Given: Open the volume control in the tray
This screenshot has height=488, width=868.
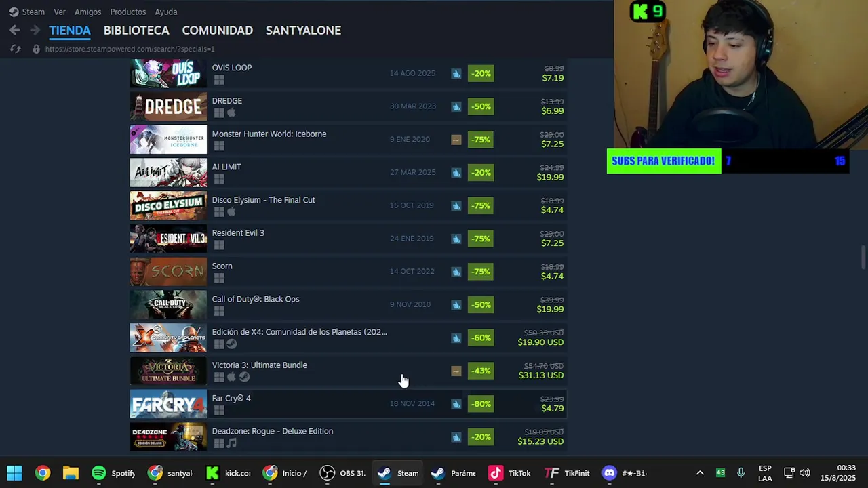Looking at the screenshot, I should pos(804,473).
